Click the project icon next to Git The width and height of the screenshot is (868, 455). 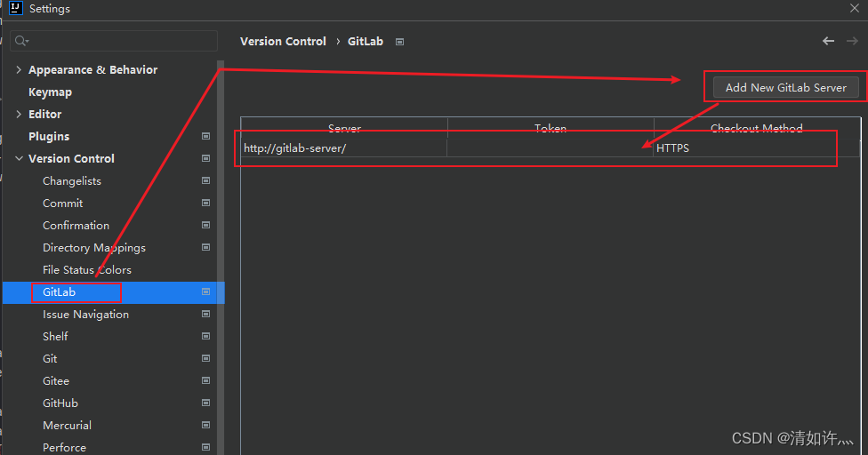point(206,358)
